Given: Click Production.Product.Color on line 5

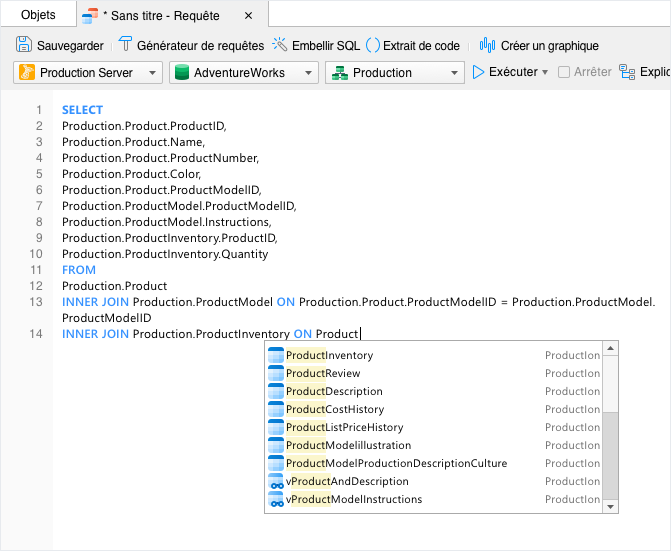Looking at the screenshot, I should pos(131,174).
